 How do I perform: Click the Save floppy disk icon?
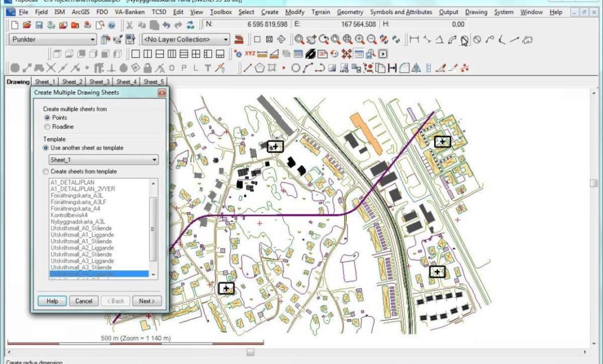pos(39,25)
